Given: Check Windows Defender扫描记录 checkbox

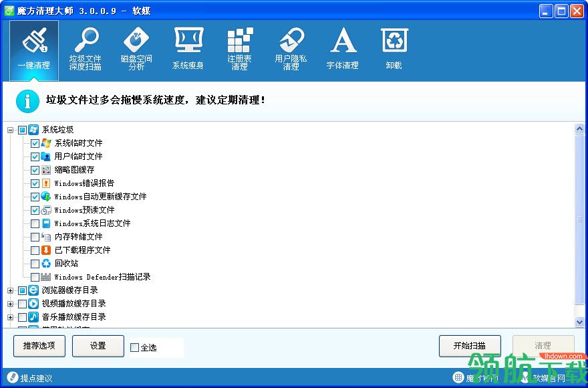Looking at the screenshot, I should pyautogui.click(x=35, y=277).
